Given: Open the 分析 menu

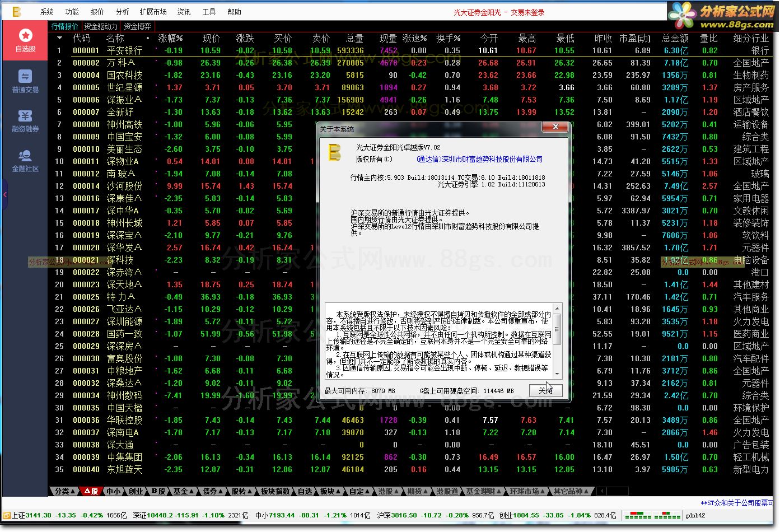Looking at the screenshot, I should tap(123, 12).
